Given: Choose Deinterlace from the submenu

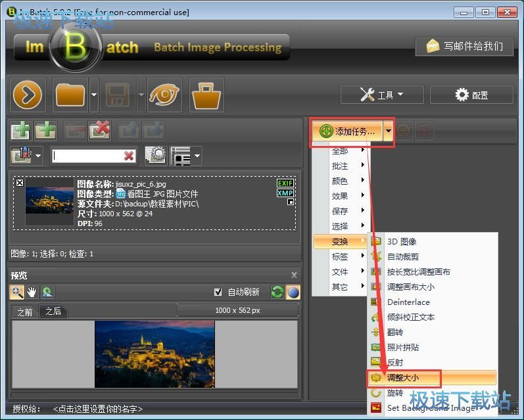Looking at the screenshot, I should 433,302.
